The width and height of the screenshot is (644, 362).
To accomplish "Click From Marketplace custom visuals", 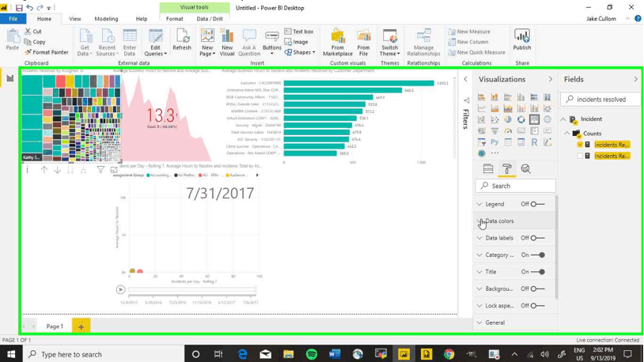I will pyautogui.click(x=338, y=43).
